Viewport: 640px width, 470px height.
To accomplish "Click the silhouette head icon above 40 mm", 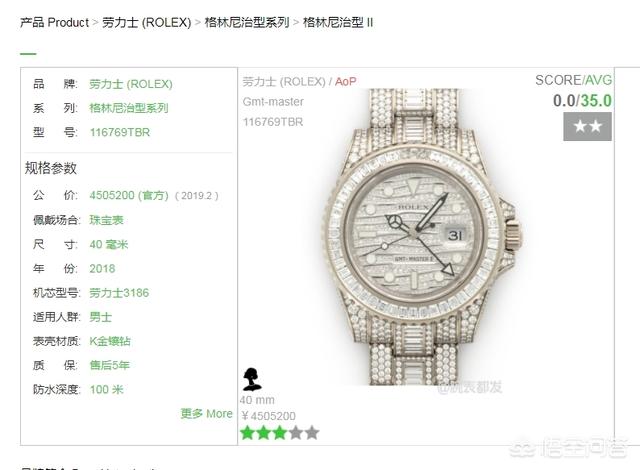I will pyautogui.click(x=252, y=379).
